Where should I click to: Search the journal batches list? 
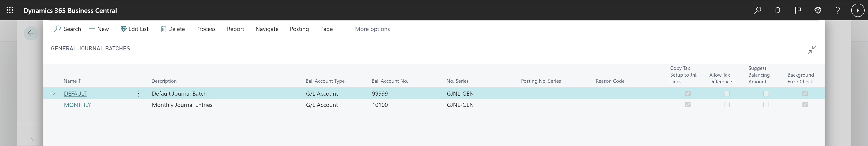click(67, 29)
